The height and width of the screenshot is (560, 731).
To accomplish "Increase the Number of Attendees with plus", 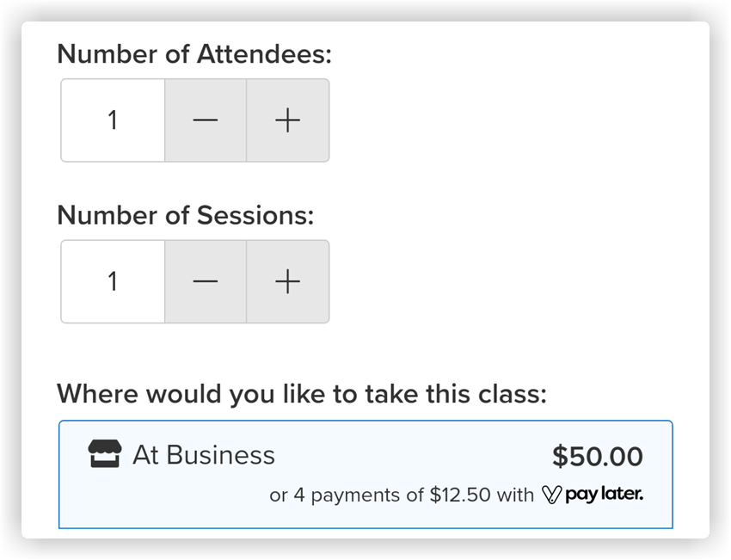I will coord(287,120).
